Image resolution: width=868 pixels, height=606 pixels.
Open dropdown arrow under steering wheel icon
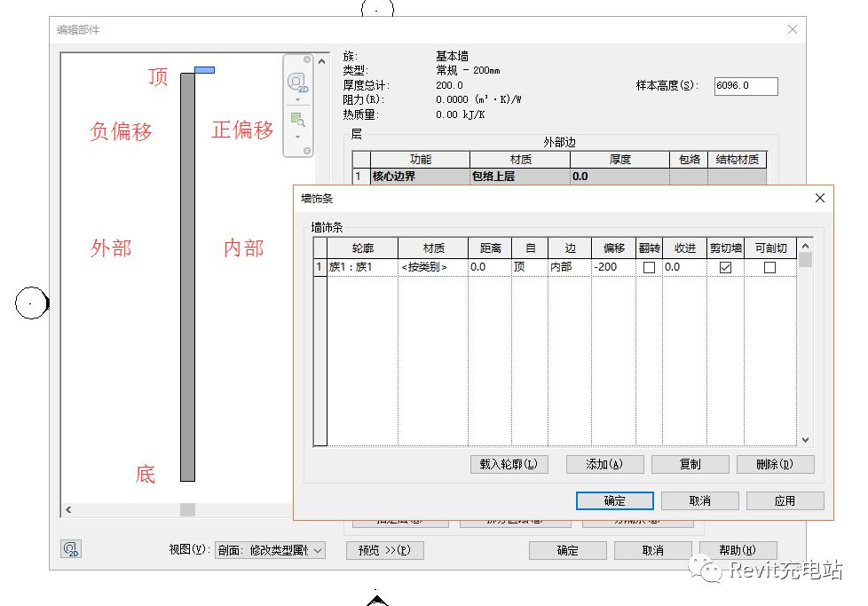298,100
